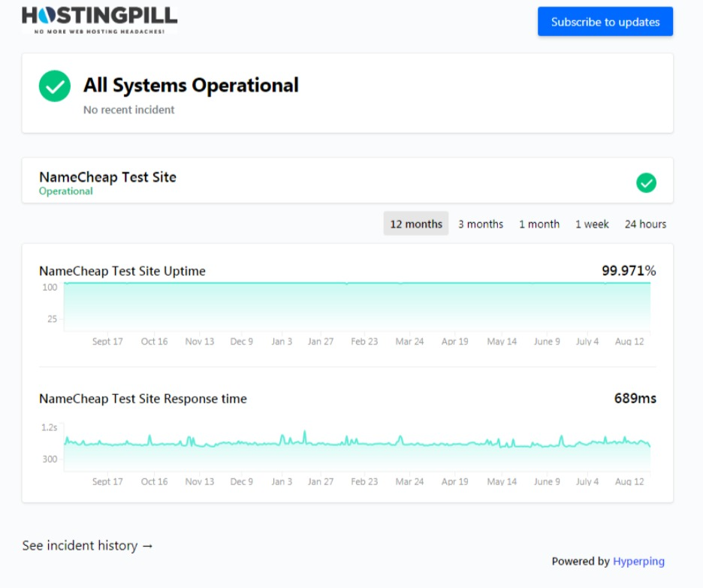Click the 25 axis label on uptime chart
The image size is (703, 588).
(x=52, y=319)
